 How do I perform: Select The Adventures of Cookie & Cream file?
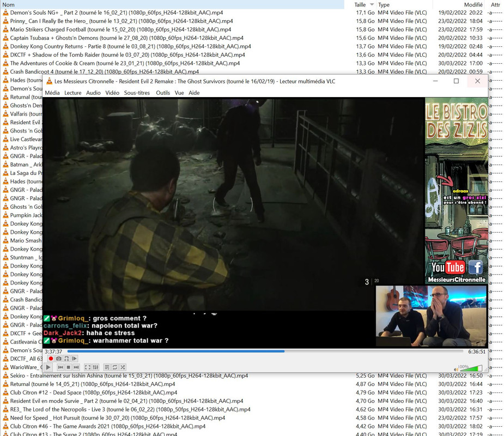pos(125,63)
